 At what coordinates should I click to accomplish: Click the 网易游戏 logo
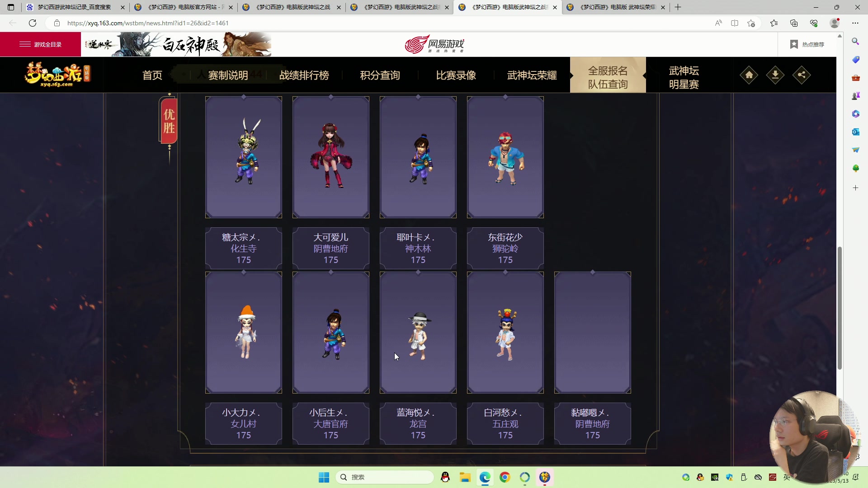pos(434,44)
